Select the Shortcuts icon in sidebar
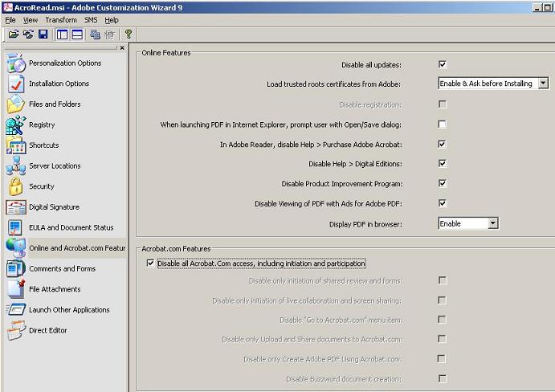 [x=15, y=145]
